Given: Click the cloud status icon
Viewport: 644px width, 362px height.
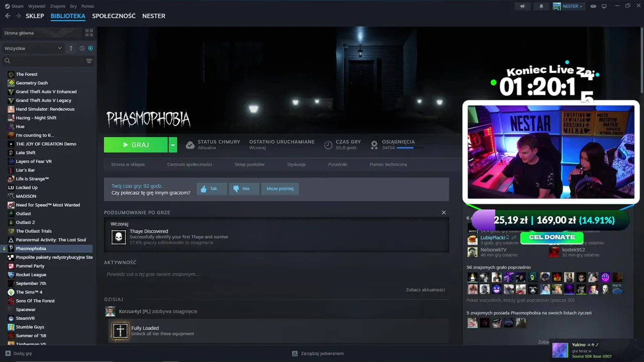Looking at the screenshot, I should [190, 145].
